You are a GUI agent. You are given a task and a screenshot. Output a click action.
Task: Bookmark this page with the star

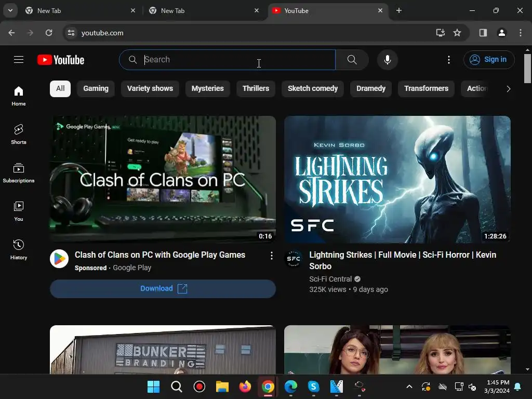(457, 33)
